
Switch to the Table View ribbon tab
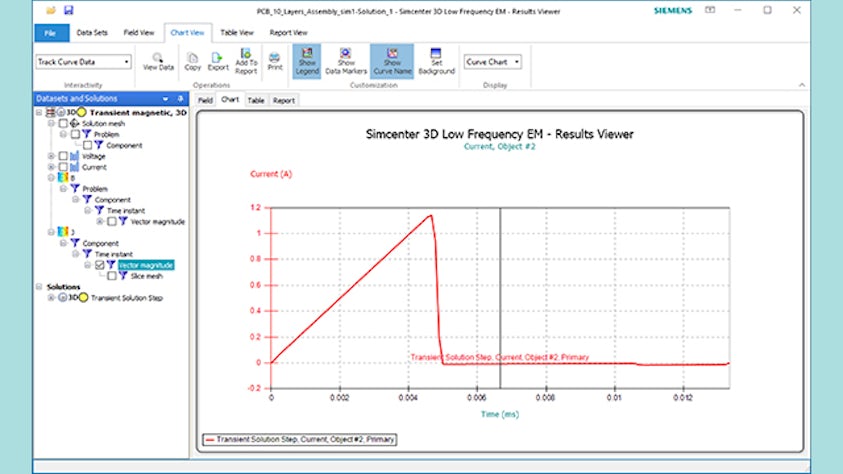(x=237, y=33)
